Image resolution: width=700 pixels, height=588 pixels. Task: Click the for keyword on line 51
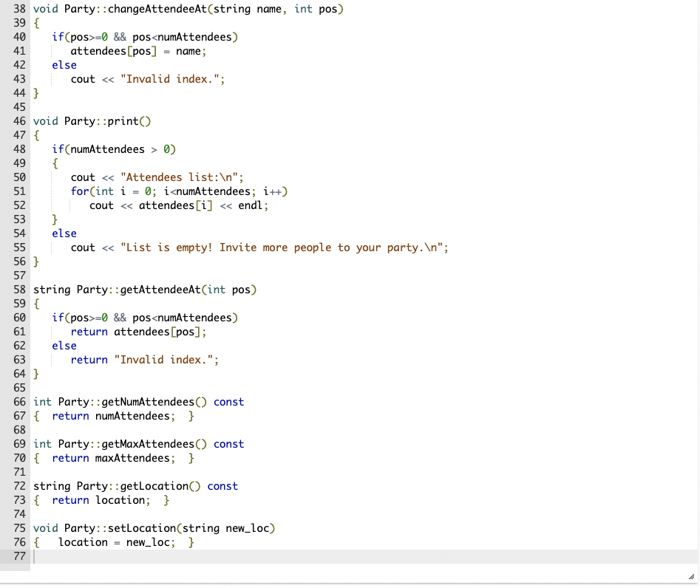point(79,191)
